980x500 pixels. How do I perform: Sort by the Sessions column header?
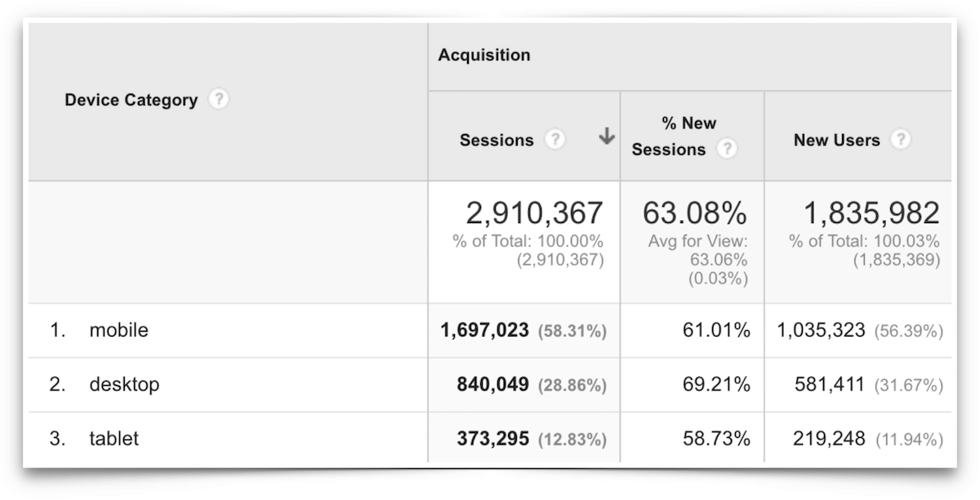(497, 140)
